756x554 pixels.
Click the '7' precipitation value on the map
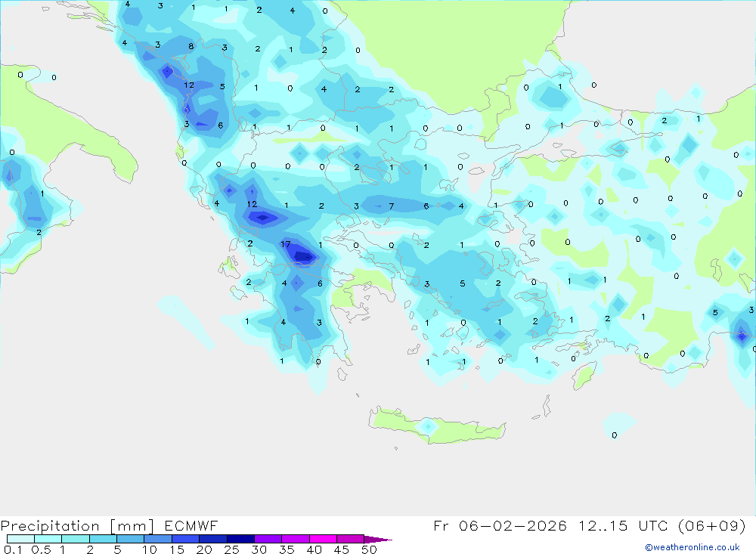point(391,206)
